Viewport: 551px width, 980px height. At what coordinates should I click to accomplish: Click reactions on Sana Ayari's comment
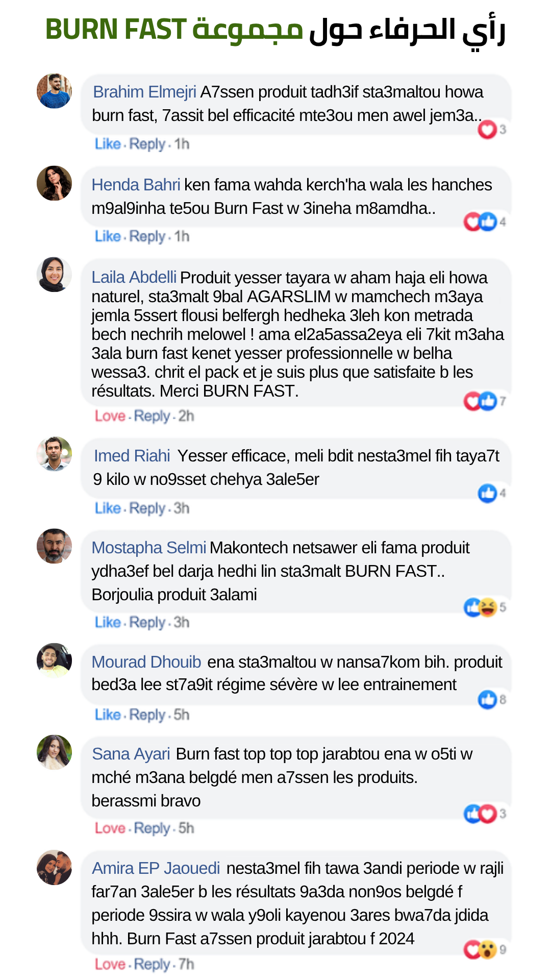[485, 813]
